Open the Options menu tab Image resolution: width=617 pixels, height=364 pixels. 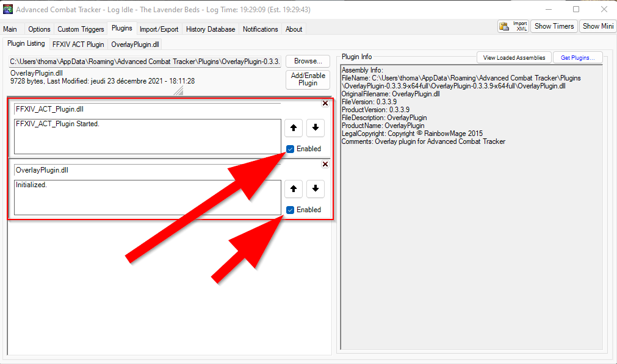coord(39,29)
